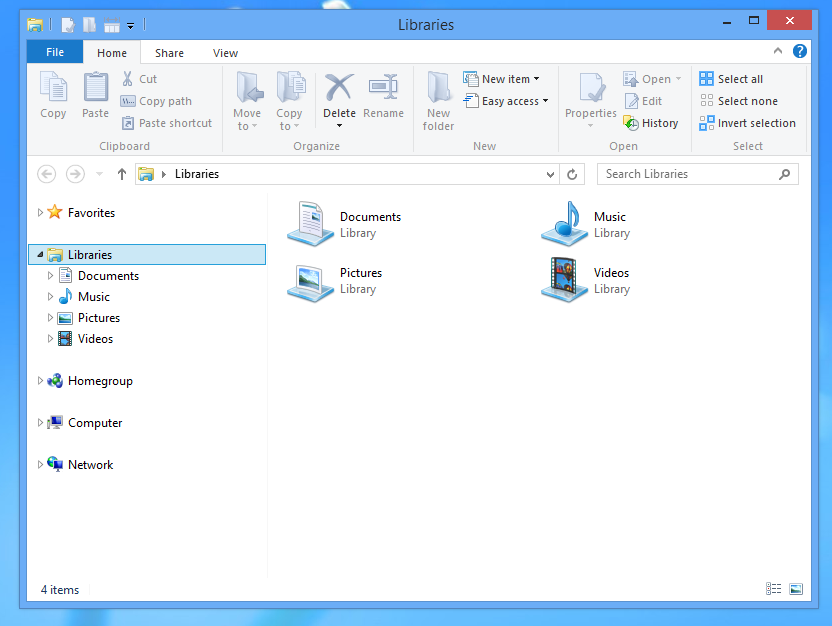Open the Easy access dropdown
The image size is (832, 626).
pos(545,101)
